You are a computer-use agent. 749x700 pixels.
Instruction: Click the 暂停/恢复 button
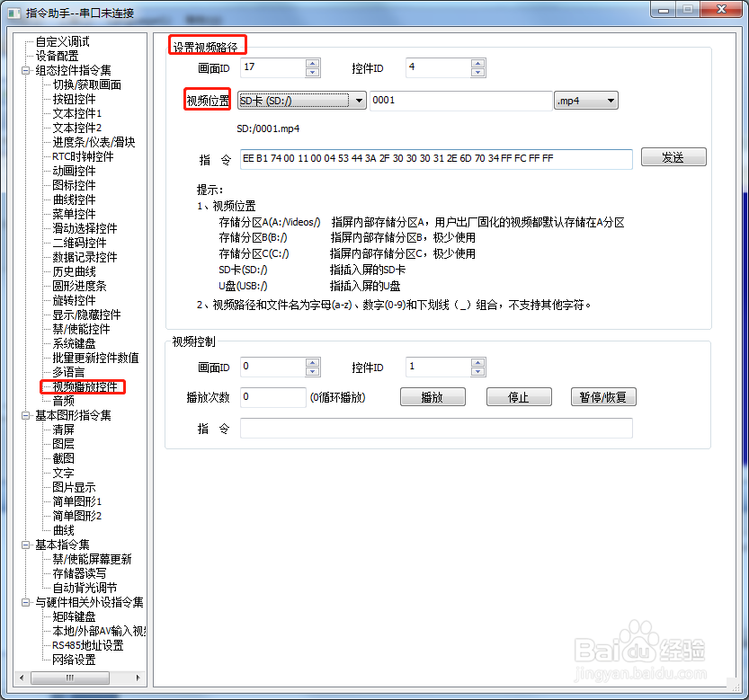603,397
